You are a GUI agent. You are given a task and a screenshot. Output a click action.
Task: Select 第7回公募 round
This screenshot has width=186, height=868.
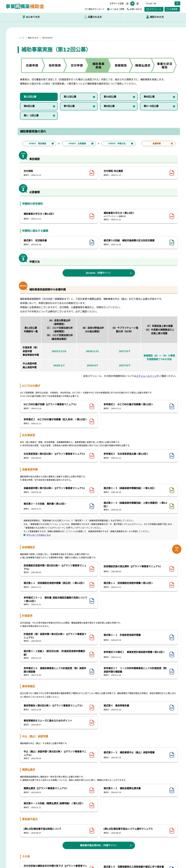pos(79,106)
